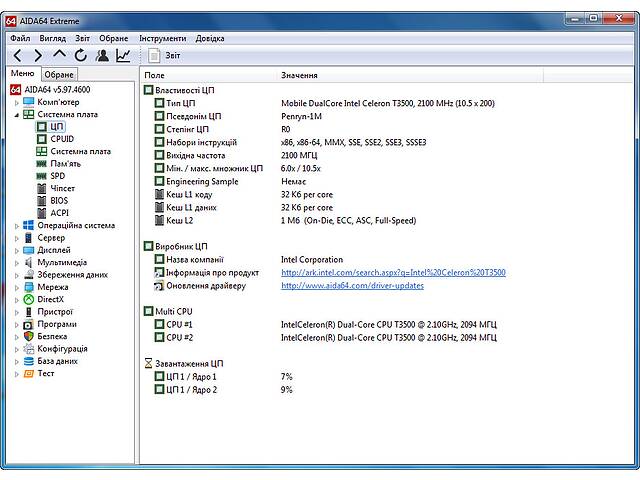Click the Комп'ютер monitor icon
The height and width of the screenshot is (480, 640).
(29, 102)
